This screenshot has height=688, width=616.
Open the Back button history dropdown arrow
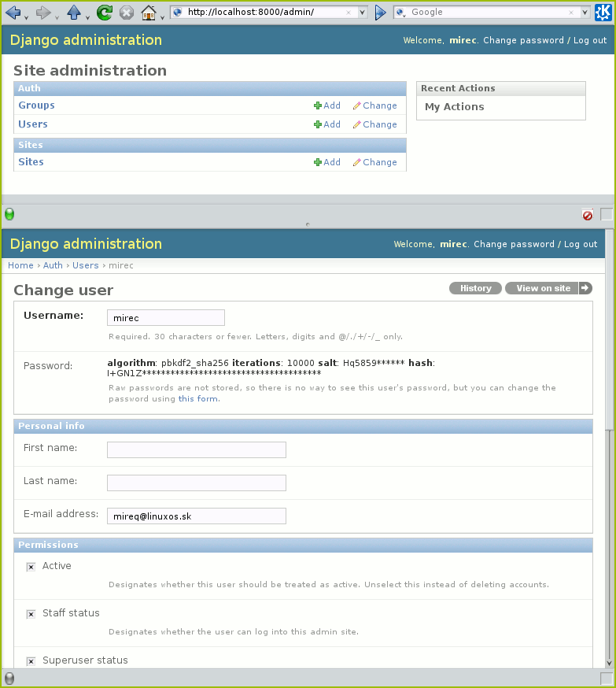tap(26, 18)
